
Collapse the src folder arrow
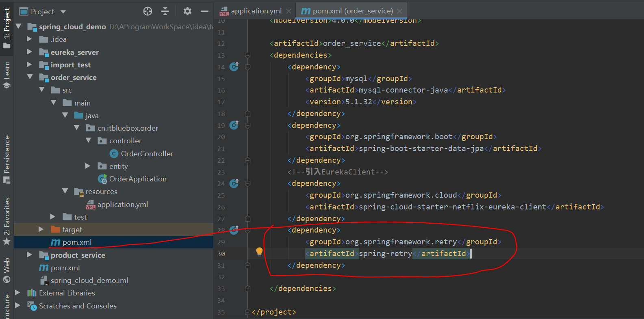[41, 90]
